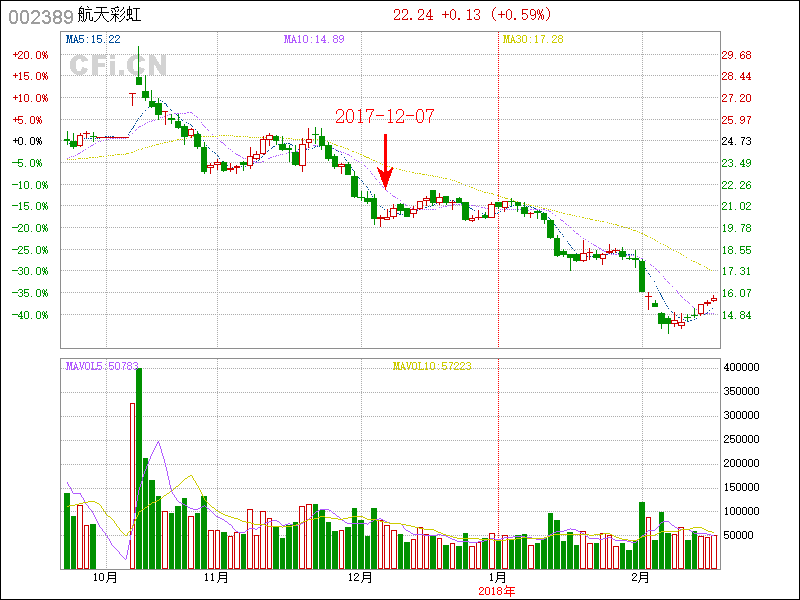Click the MA10:14.89 indicator label
Viewport: 800px width, 600px height.
click(314, 39)
